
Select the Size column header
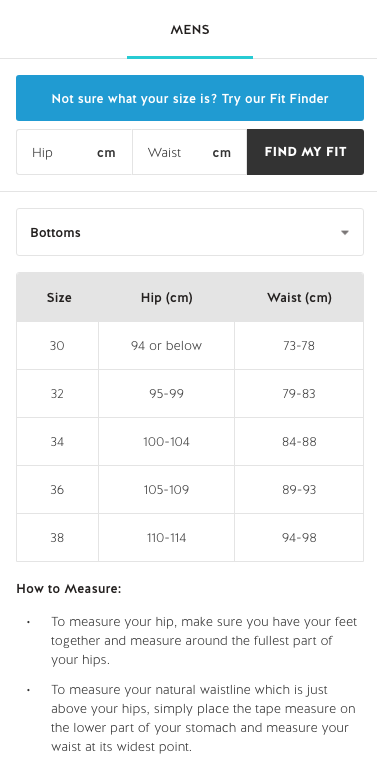[x=57, y=298]
